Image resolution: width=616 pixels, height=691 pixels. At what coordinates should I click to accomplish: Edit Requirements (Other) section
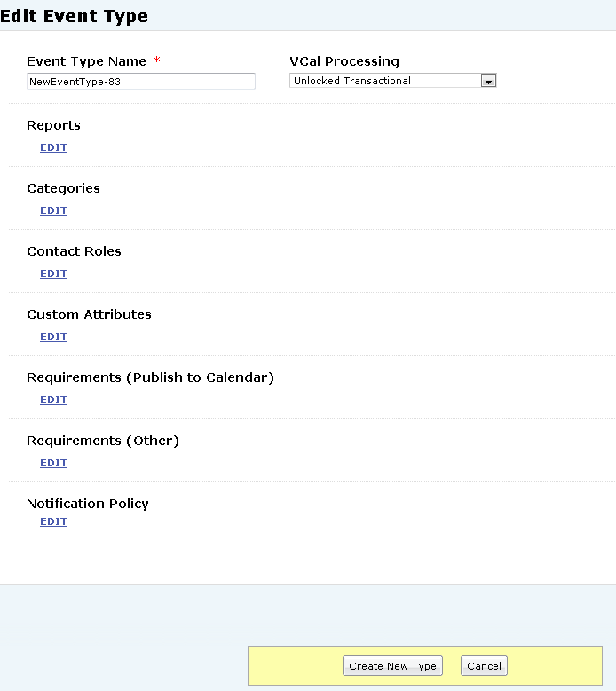pos(54,463)
